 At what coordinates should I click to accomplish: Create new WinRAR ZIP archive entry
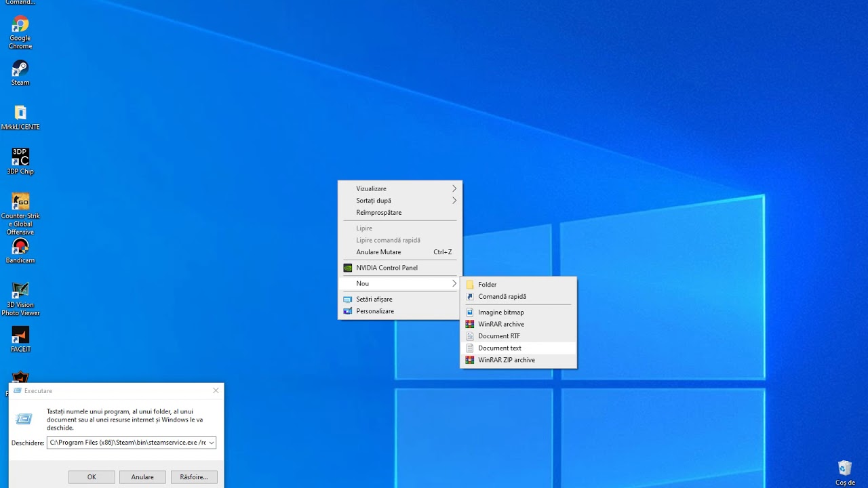(x=518, y=360)
